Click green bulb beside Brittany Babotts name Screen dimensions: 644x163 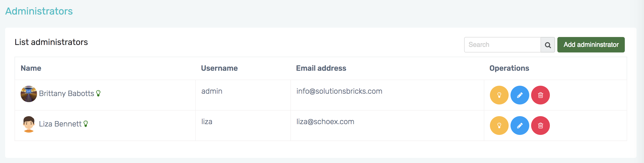(x=98, y=93)
